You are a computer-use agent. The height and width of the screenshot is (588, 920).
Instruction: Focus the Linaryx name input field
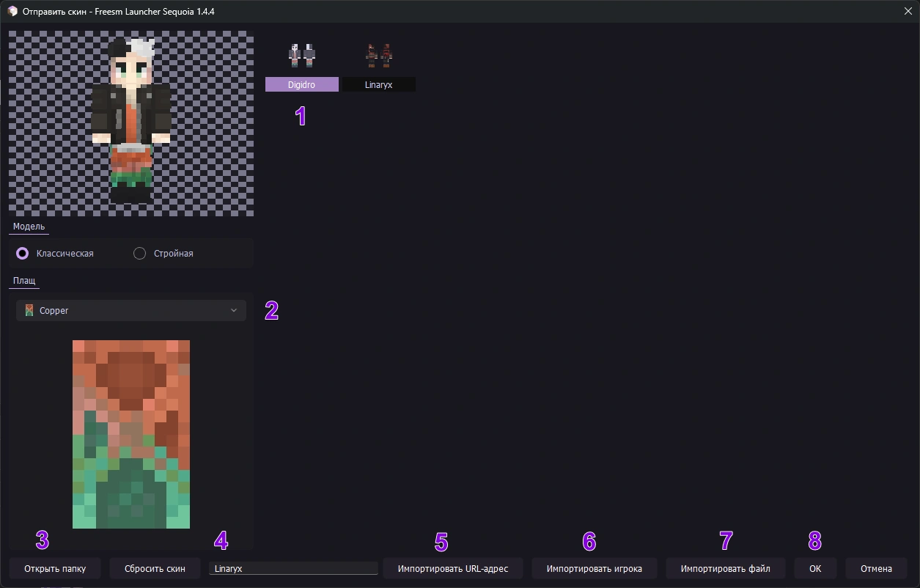pyautogui.click(x=293, y=568)
